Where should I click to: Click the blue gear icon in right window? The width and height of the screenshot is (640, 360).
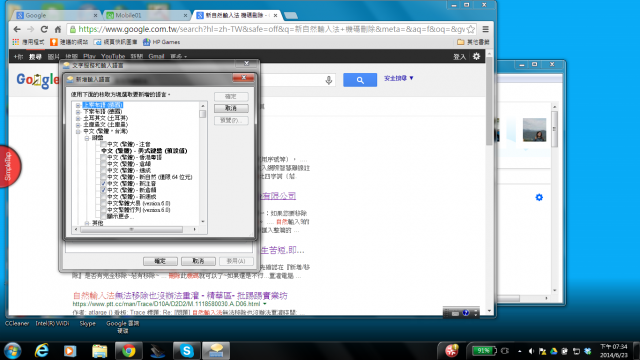(539, 197)
